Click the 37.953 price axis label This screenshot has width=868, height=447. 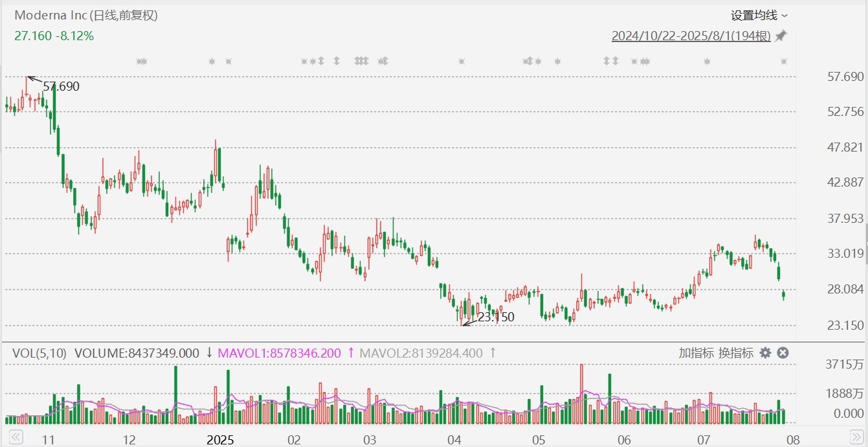pyautogui.click(x=846, y=218)
